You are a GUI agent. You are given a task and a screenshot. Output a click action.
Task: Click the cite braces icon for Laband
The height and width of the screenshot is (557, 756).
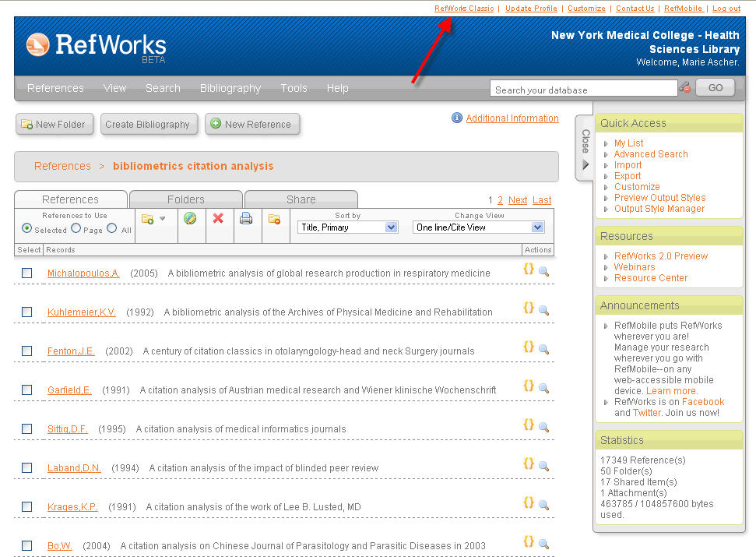coord(529,464)
